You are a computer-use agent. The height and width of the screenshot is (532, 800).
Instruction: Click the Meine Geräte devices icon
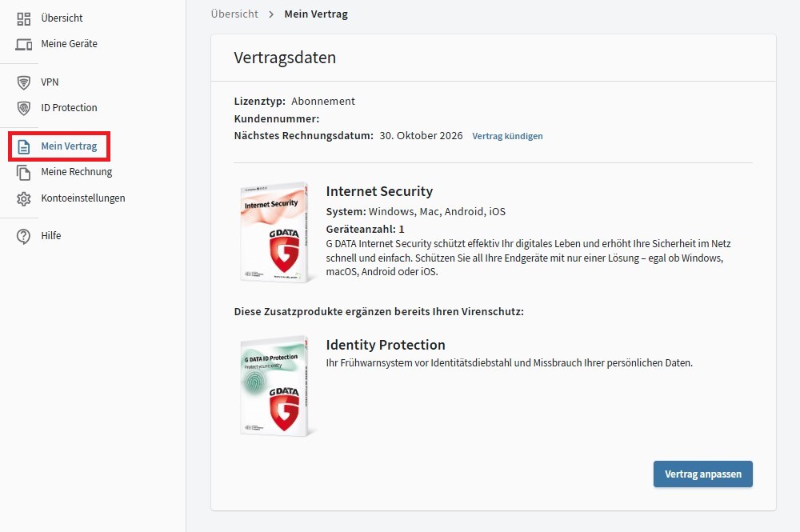click(x=24, y=44)
